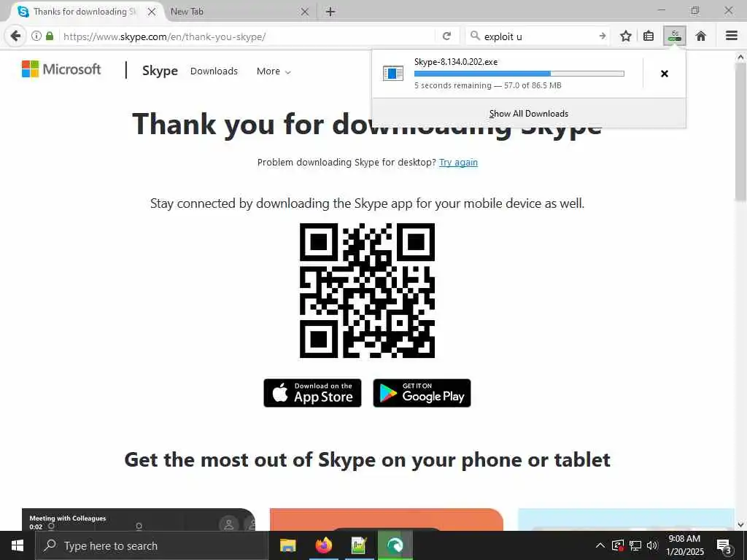Click the Skype exe file icon in downloads
This screenshot has width=747, height=560.
[393, 74]
